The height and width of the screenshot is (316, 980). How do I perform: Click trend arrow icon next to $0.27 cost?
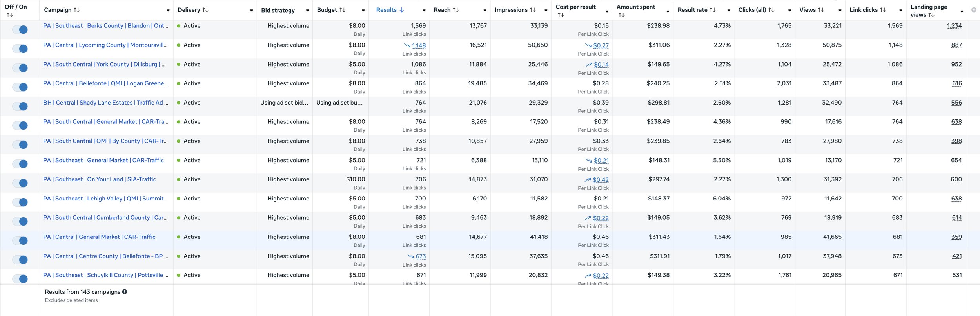point(588,45)
